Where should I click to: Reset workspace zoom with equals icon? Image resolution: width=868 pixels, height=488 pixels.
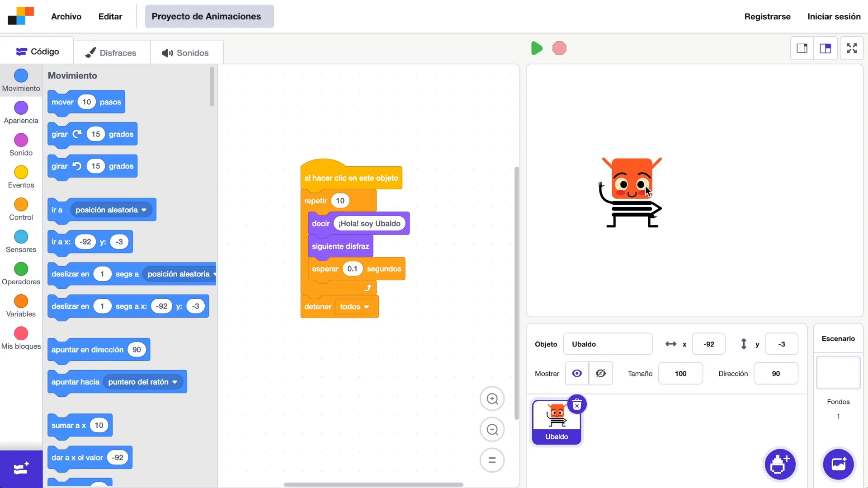pyautogui.click(x=492, y=460)
